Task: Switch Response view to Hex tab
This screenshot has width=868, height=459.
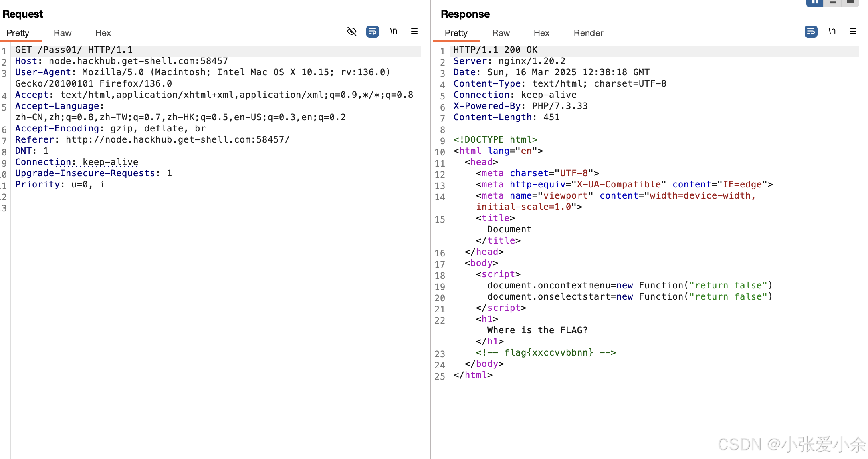Action: tap(541, 33)
